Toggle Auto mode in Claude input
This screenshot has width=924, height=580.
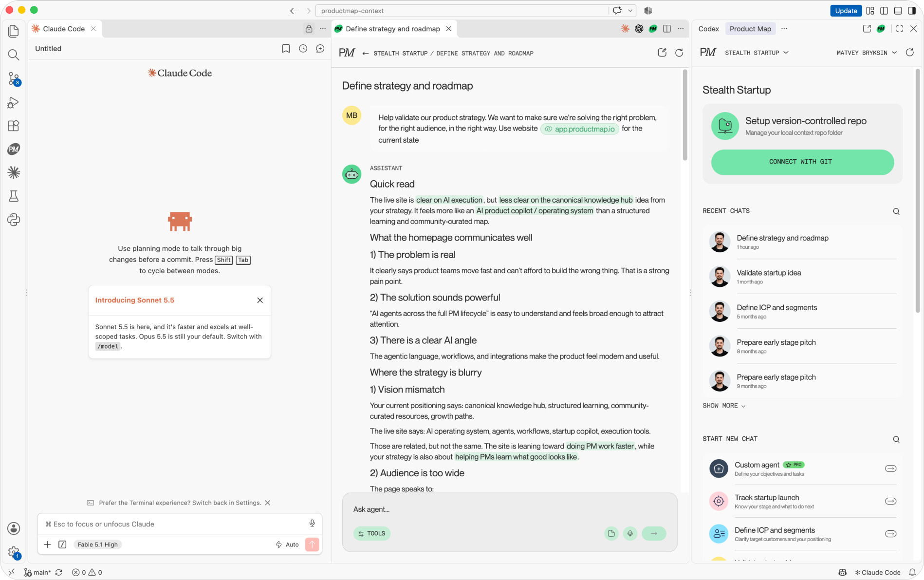click(287, 544)
